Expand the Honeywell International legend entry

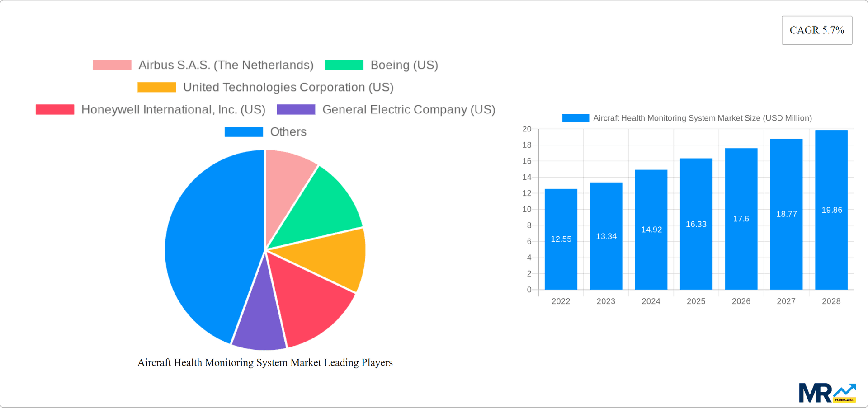pos(174,109)
